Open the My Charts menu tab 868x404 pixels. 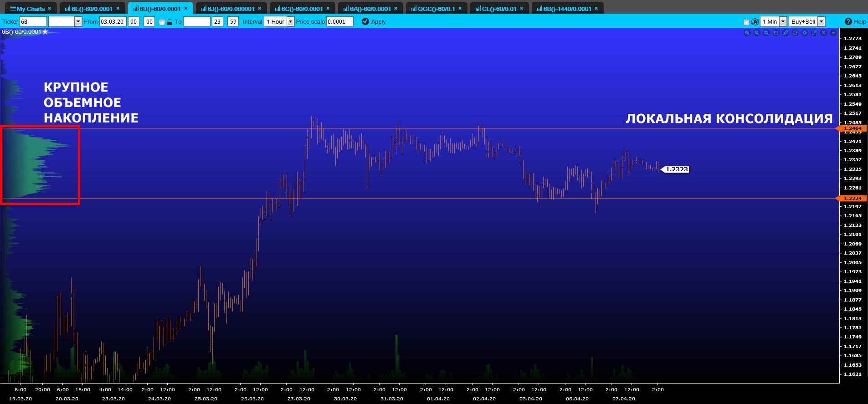point(31,8)
